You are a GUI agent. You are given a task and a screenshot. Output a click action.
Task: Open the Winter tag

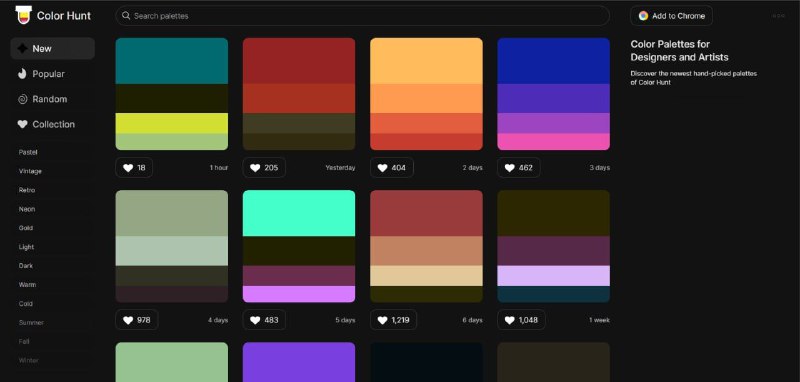coord(29,360)
